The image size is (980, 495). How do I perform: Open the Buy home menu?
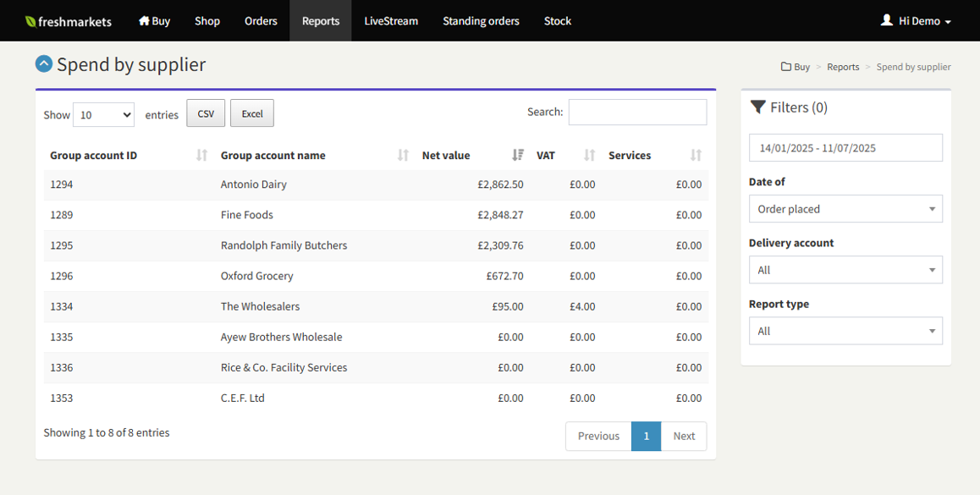[x=154, y=20]
